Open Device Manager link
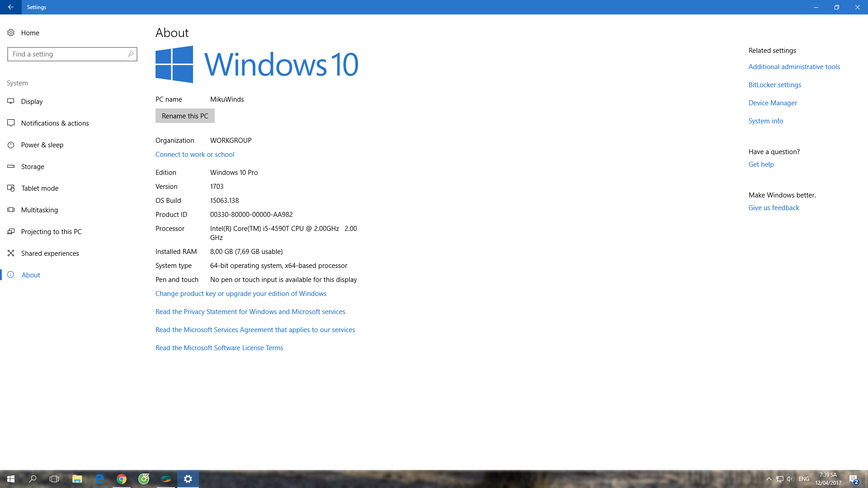This screenshot has height=488, width=868. [x=773, y=103]
